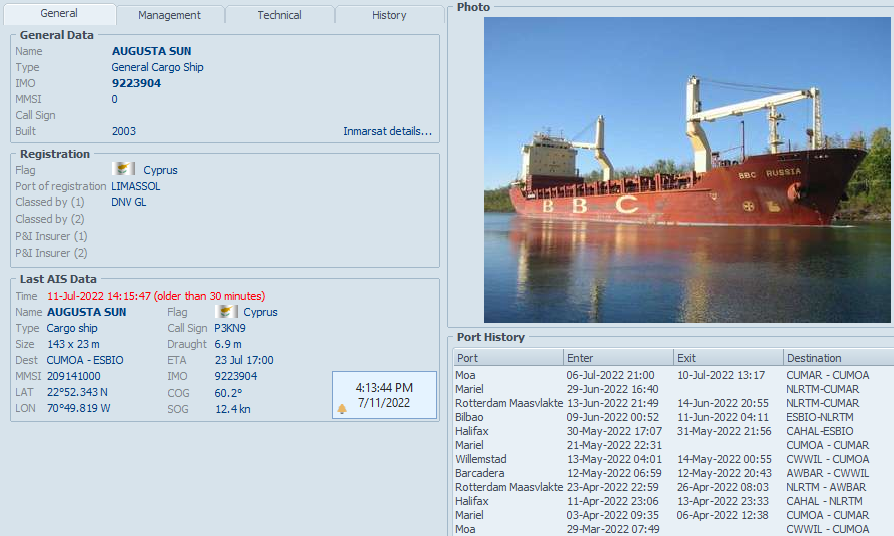Sort Port History by Destination column
Viewport: 894px width, 536px height.
coord(839,358)
